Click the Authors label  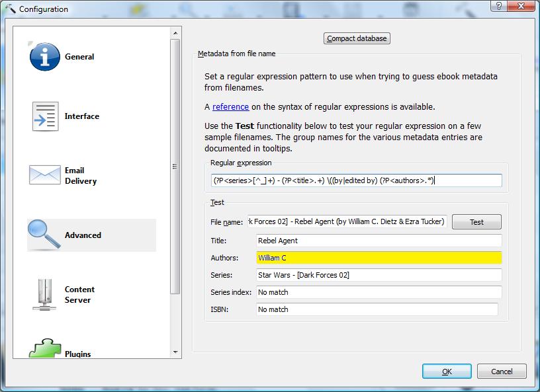point(224,258)
